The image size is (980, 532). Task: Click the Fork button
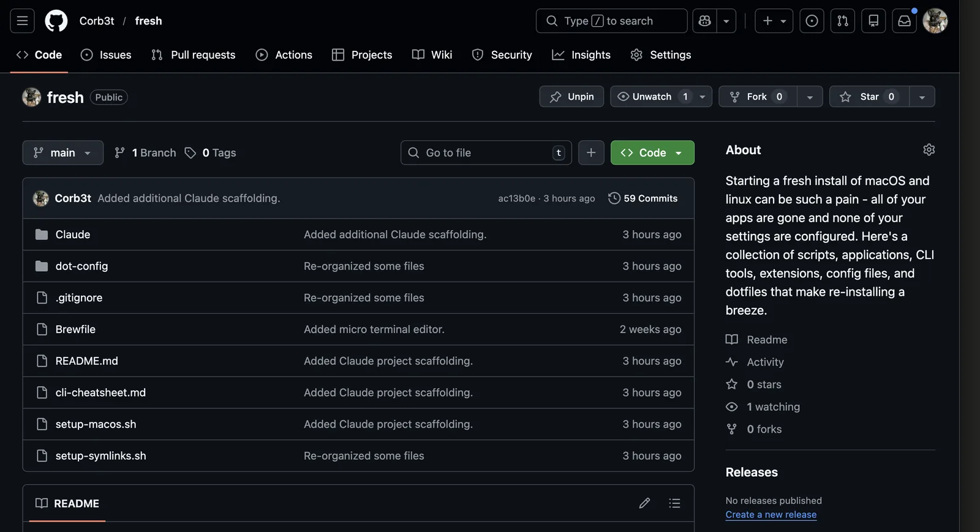[758, 97]
